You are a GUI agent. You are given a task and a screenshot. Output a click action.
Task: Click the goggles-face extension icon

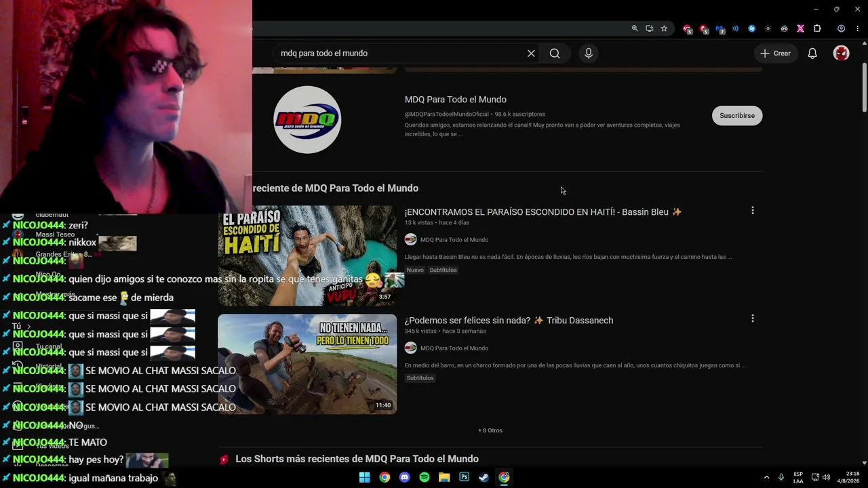(x=784, y=28)
